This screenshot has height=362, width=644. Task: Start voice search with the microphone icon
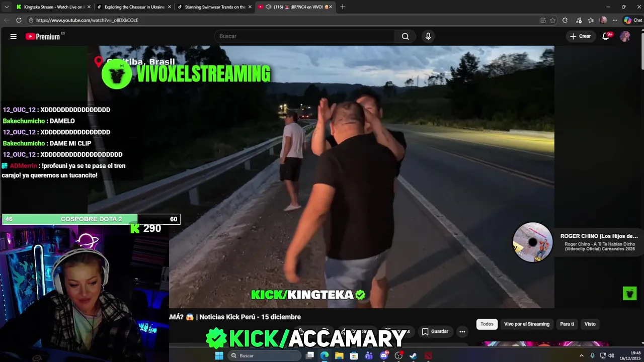point(428,36)
